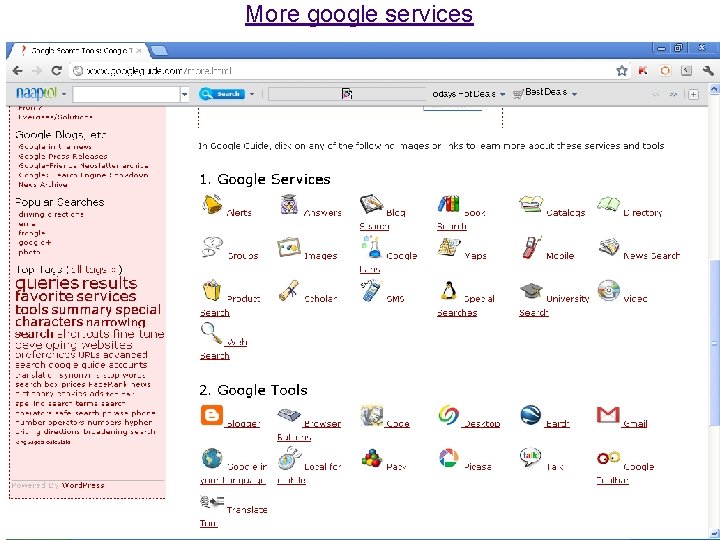Open the Gmail text link
Viewport: 720px width, 540px height.
(x=635, y=423)
